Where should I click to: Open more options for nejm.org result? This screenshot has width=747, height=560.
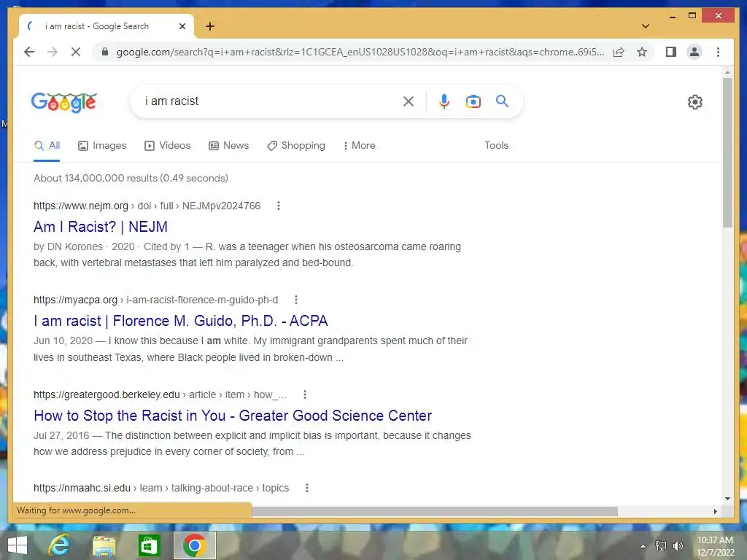click(279, 206)
